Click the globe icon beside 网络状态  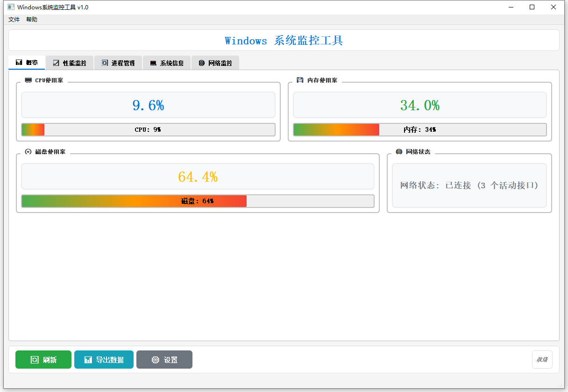pos(399,152)
